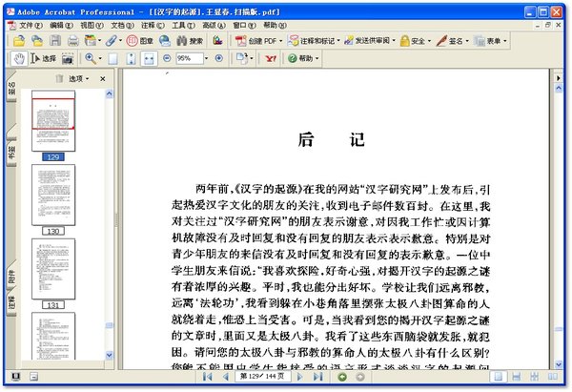Close the pages thumbnail panel
The height and width of the screenshot is (392, 572).
[x=103, y=78]
